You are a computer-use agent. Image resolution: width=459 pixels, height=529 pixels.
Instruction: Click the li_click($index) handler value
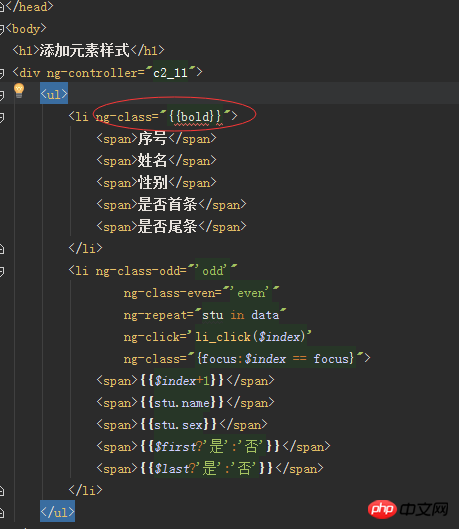click(251, 336)
